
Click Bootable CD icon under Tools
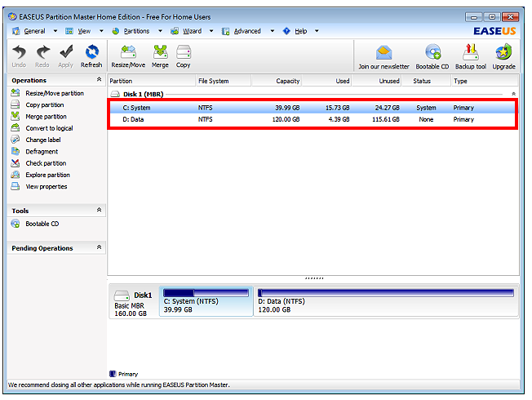pyautogui.click(x=16, y=224)
